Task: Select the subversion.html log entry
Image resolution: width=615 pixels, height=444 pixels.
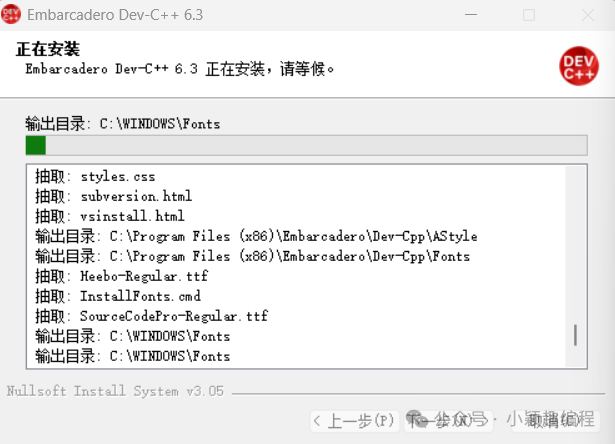Action: [114, 196]
